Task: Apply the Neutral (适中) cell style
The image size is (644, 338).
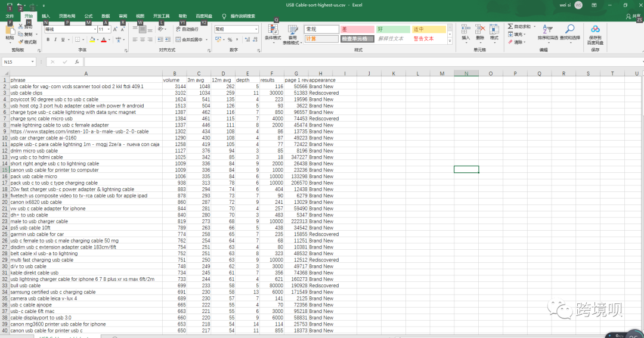Action: coord(428,30)
